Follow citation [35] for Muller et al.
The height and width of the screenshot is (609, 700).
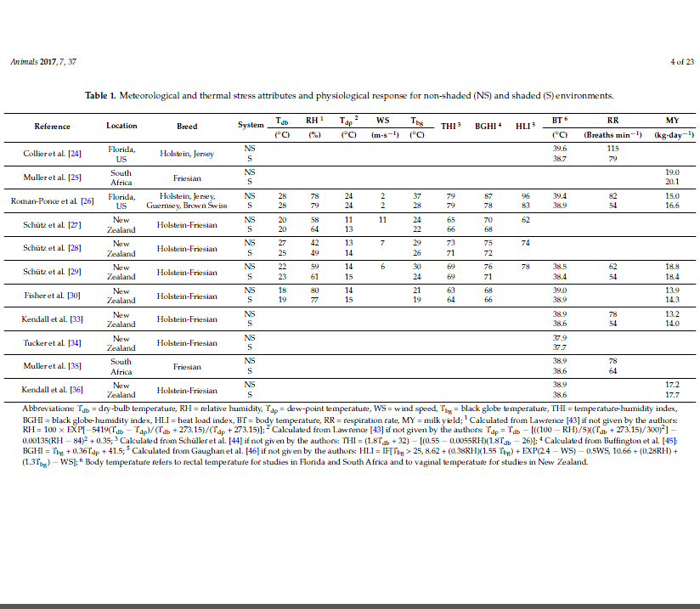point(75,367)
